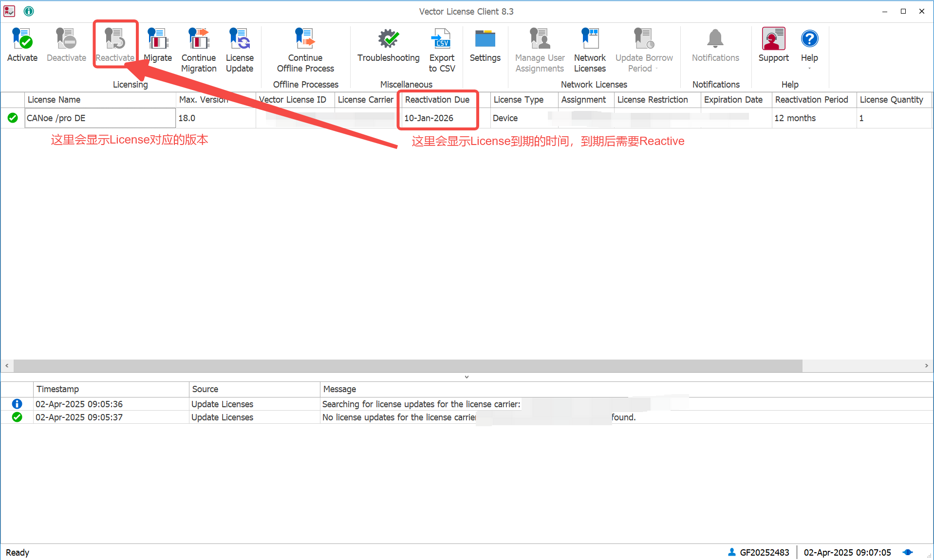The width and height of the screenshot is (934, 560).
Task: Click the Message log column header
Action: pos(626,389)
